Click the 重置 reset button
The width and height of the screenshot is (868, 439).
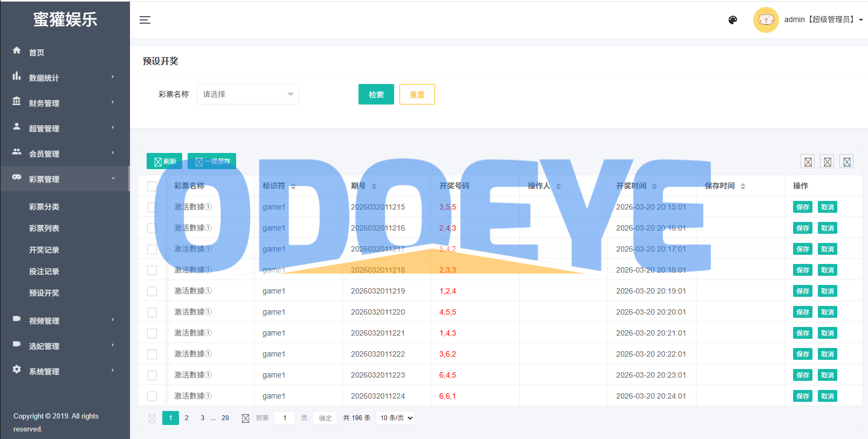point(417,95)
